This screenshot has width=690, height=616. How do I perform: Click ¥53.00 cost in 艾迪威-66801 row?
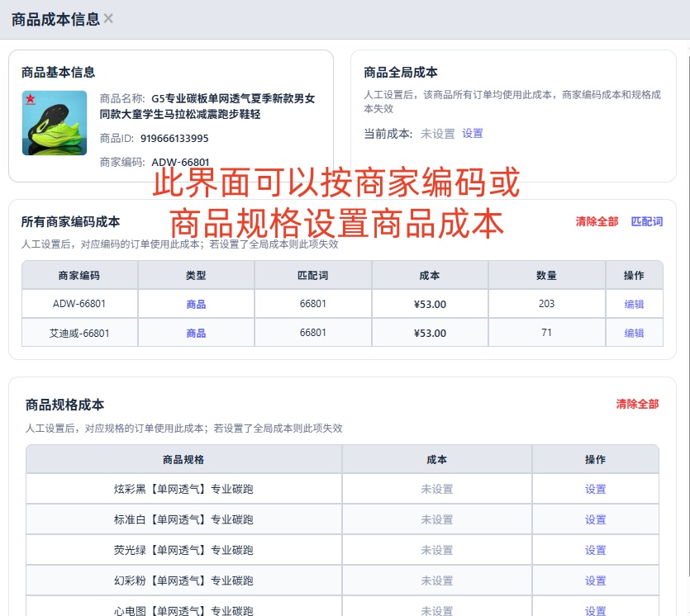[430, 334]
